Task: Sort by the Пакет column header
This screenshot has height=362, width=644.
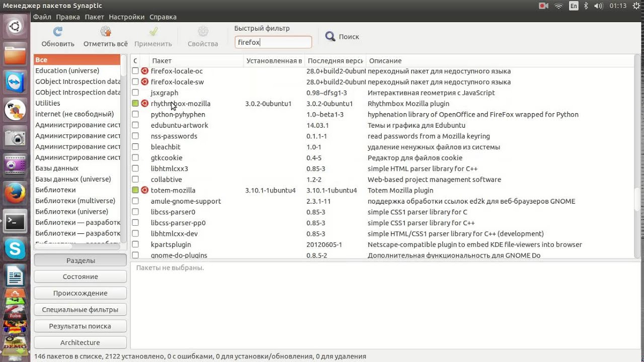Action: tap(196, 60)
